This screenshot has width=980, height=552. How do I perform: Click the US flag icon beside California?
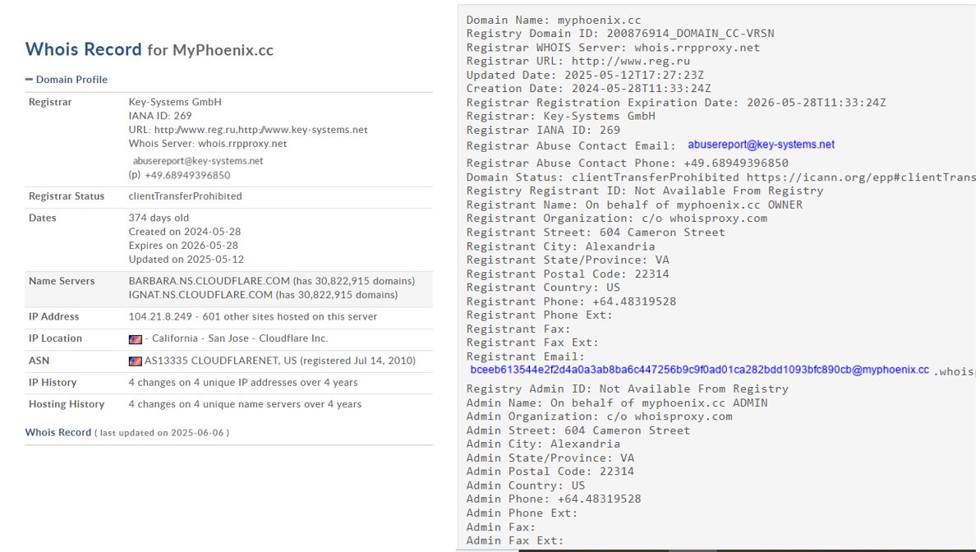tap(135, 339)
